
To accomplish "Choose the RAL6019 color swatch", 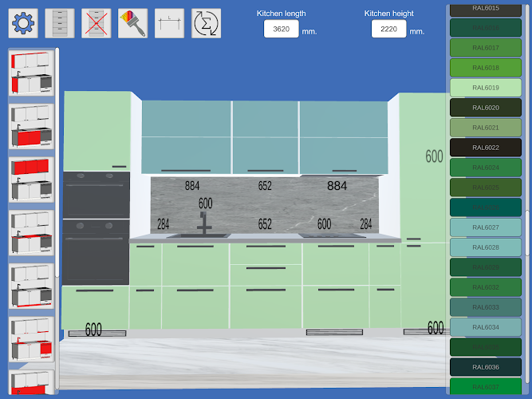I will pos(486,88).
